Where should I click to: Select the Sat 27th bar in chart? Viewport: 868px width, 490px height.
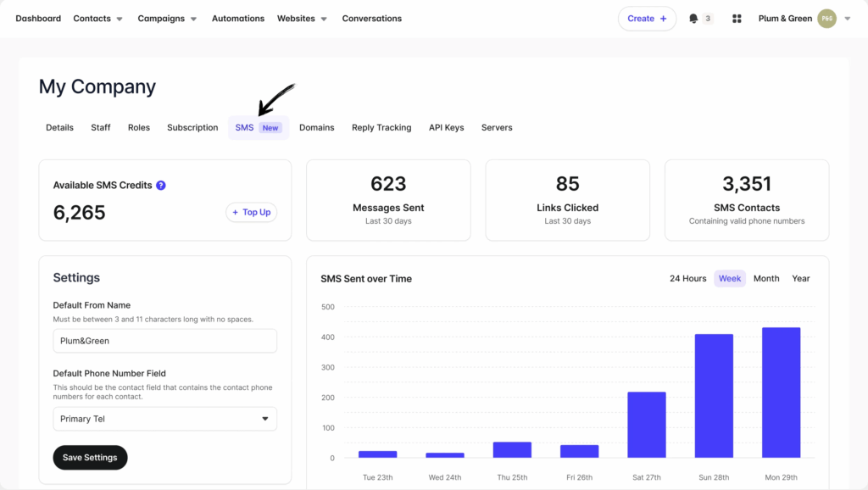click(x=647, y=424)
